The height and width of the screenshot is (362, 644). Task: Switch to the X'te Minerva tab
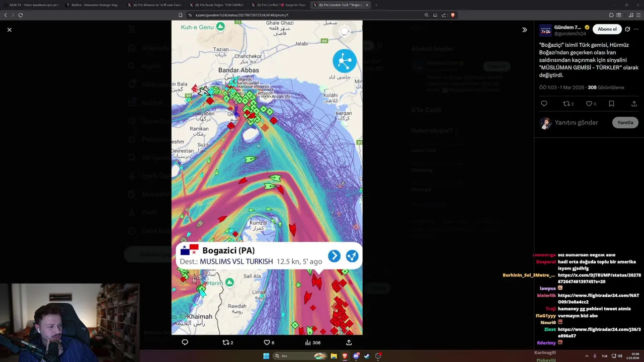(x=155, y=5)
